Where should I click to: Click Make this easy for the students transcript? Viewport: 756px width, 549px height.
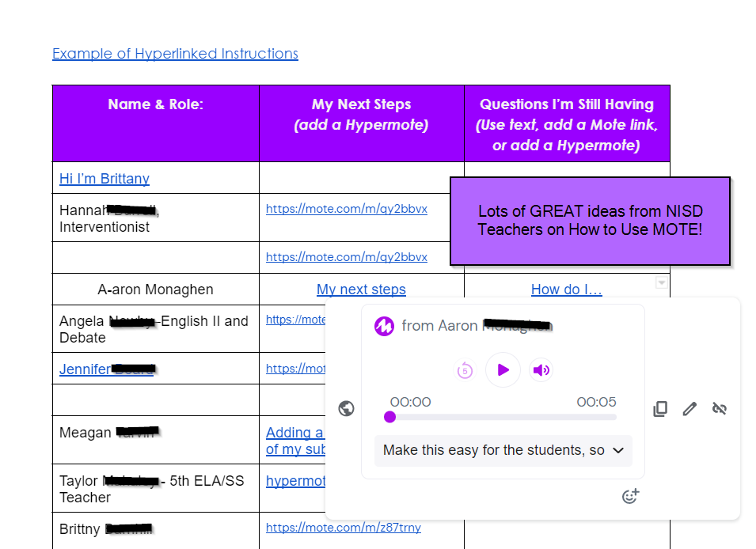tap(494, 450)
